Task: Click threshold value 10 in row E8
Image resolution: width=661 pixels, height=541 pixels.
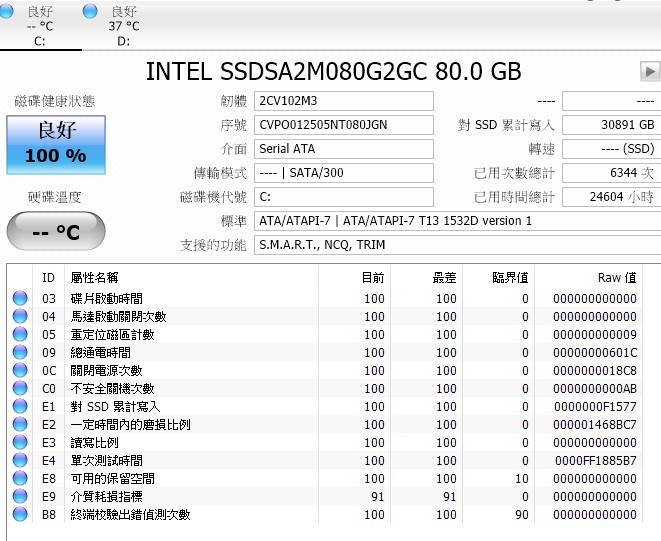Action: (522, 479)
